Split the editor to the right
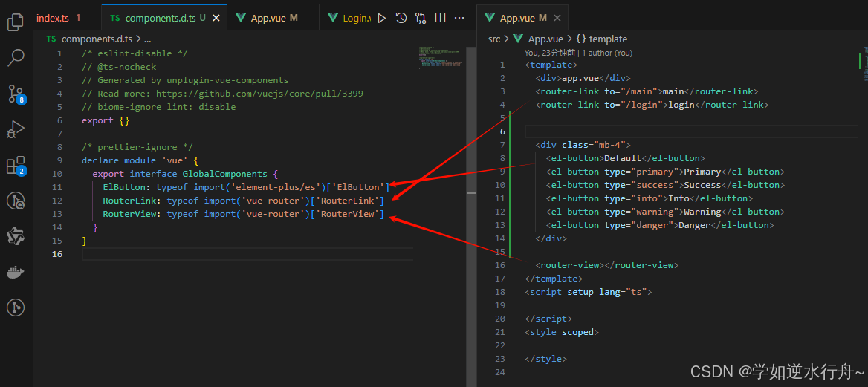This screenshot has width=868, height=387. (x=440, y=19)
